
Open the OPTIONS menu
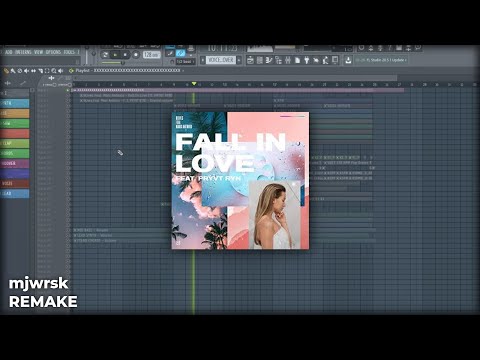point(53,52)
